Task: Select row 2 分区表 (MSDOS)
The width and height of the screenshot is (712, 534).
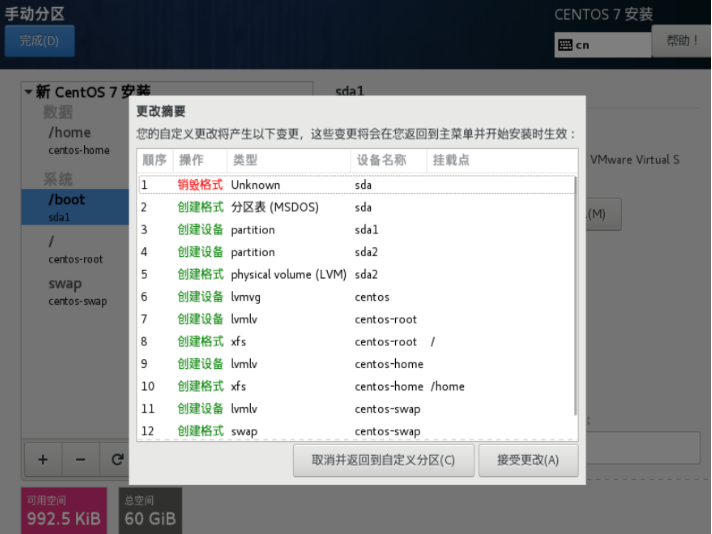Action: click(356, 207)
